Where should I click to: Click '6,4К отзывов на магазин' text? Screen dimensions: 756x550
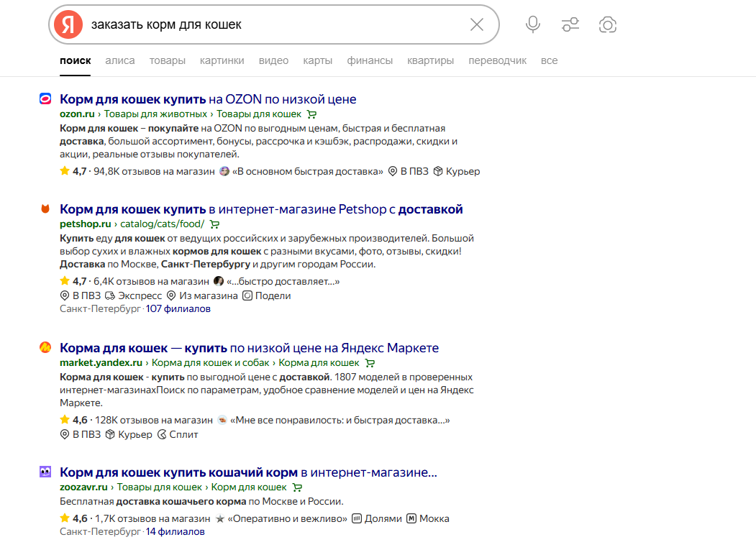pyautogui.click(x=151, y=281)
